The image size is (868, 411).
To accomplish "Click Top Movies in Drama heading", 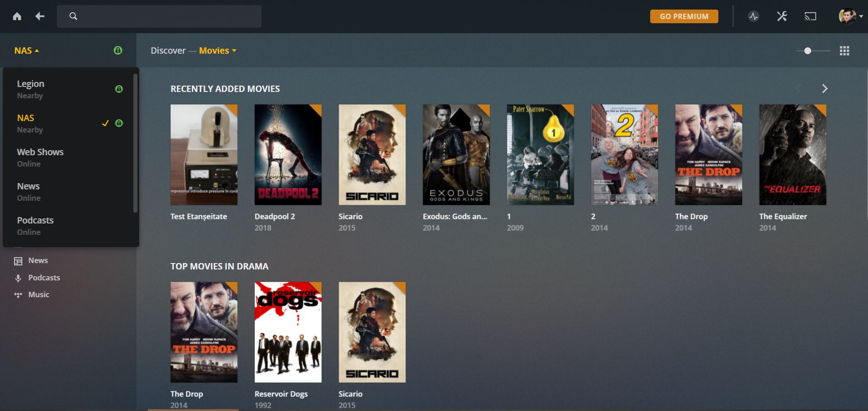I will (x=219, y=266).
